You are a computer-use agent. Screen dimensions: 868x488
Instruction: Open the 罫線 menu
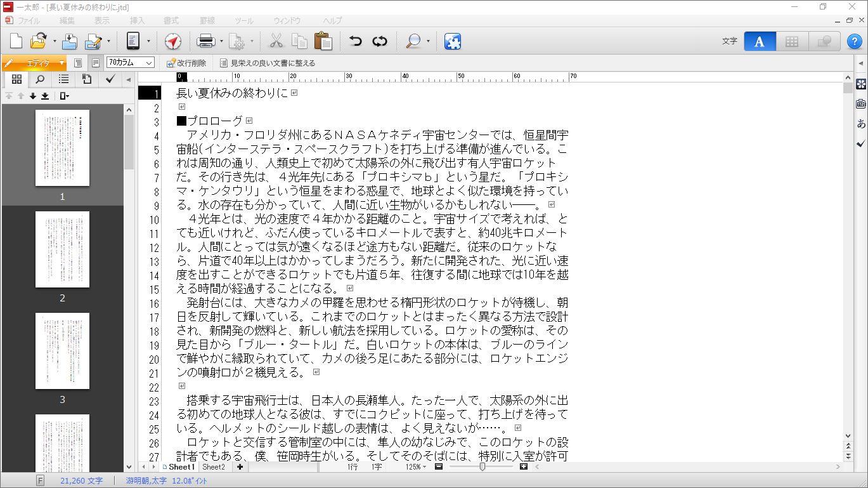(x=207, y=21)
